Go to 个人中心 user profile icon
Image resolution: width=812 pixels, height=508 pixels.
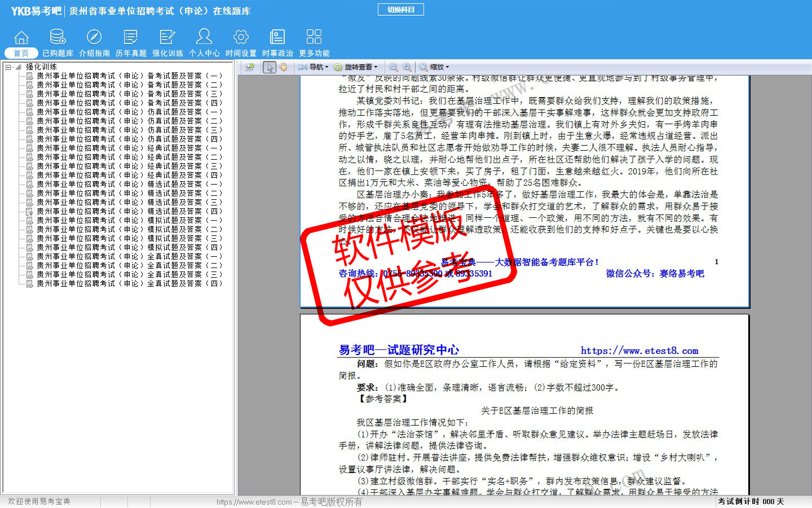(204, 37)
